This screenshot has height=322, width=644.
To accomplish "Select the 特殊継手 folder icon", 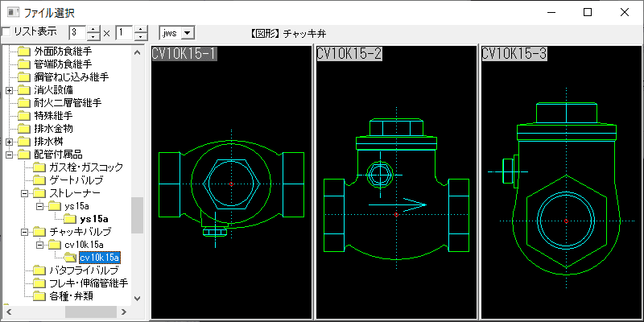I will coord(25,116).
